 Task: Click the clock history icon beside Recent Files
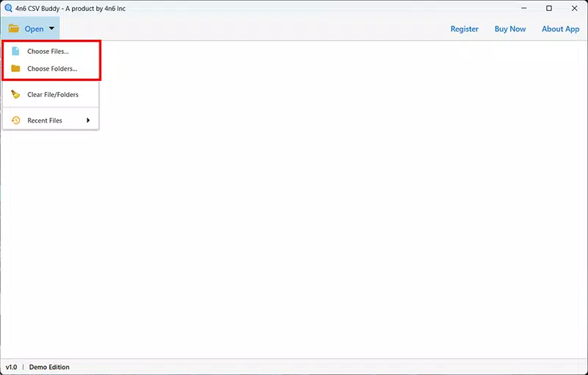[15, 121]
